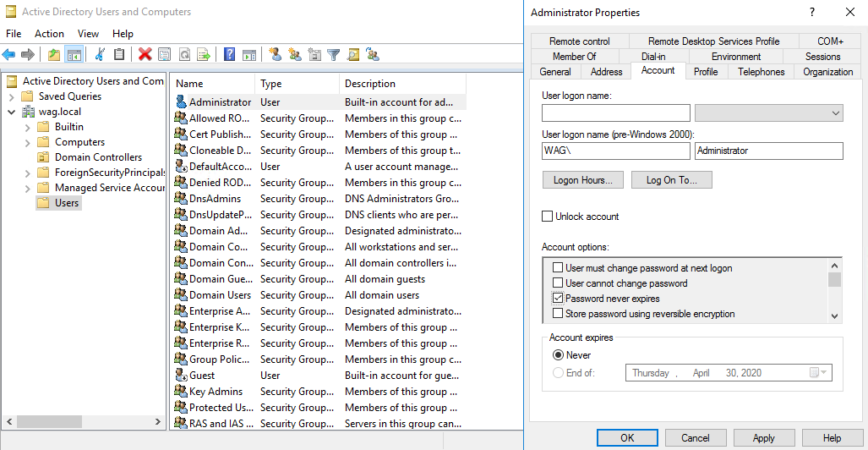Click the gray Forward arrow in toolbar
Screen dimensions: 868x450
coord(27,54)
